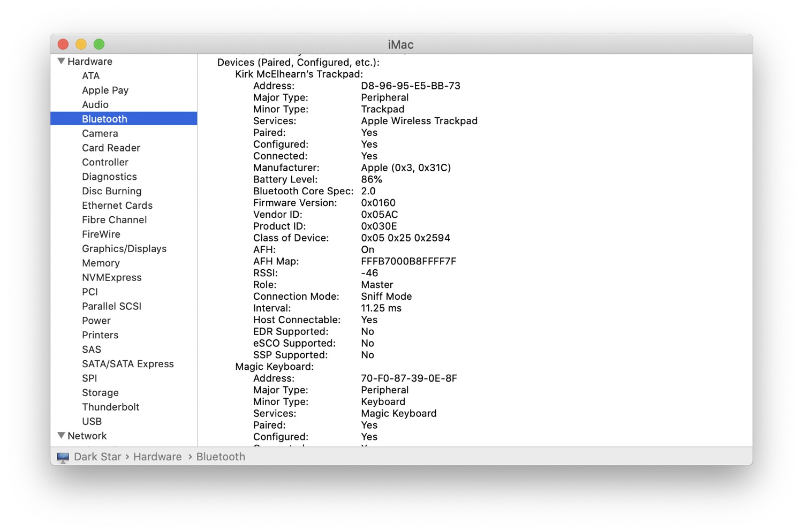Click interval value 11.25 ms
The width and height of the screenshot is (803, 532).
tap(381, 309)
